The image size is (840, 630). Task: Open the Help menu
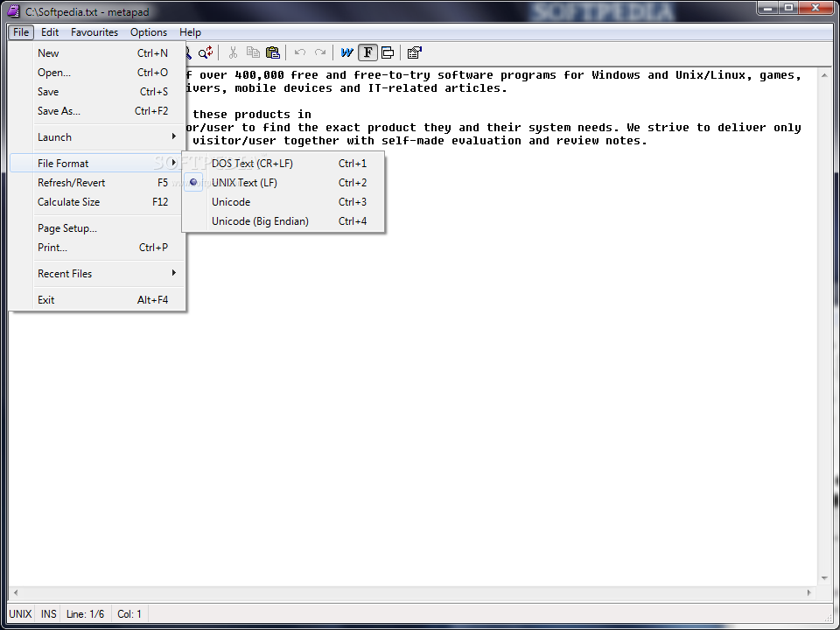tap(190, 32)
